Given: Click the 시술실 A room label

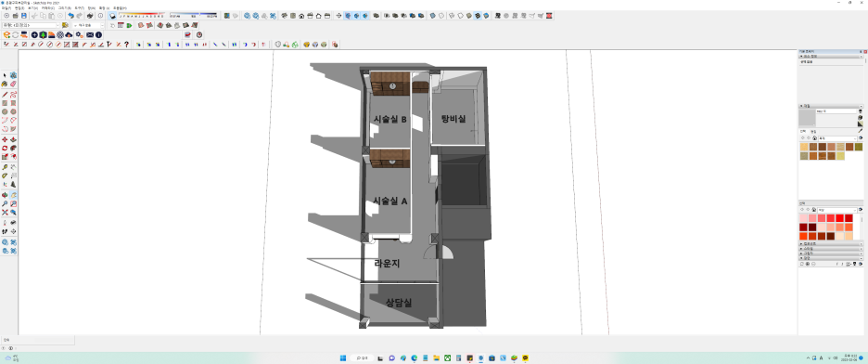Looking at the screenshot, I should click(x=390, y=201).
